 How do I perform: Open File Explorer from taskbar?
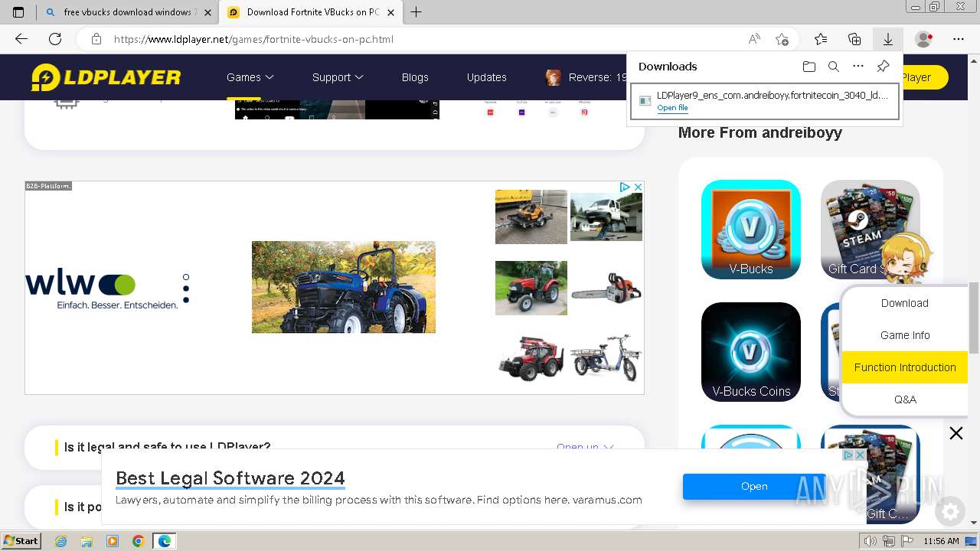[87, 541]
